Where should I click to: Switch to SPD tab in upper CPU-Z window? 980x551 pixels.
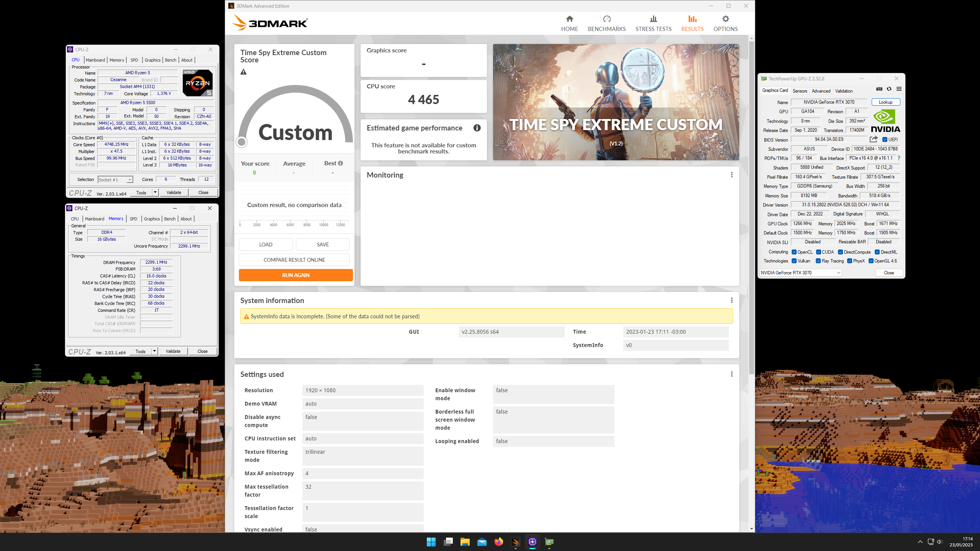(x=134, y=60)
